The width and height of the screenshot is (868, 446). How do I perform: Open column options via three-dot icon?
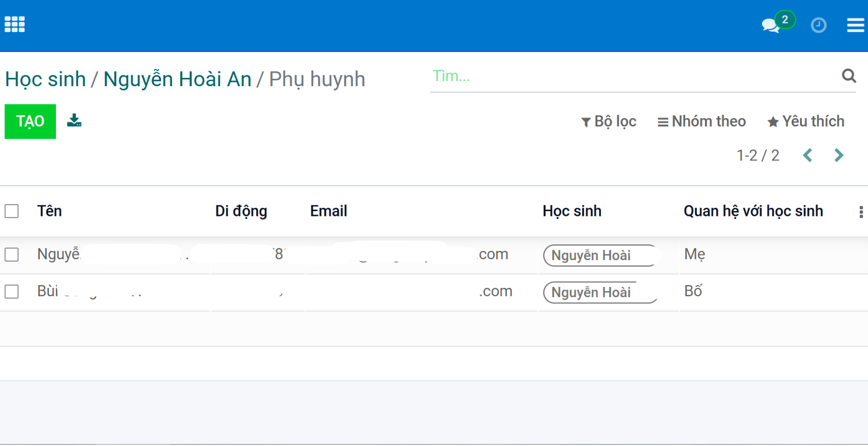(861, 211)
